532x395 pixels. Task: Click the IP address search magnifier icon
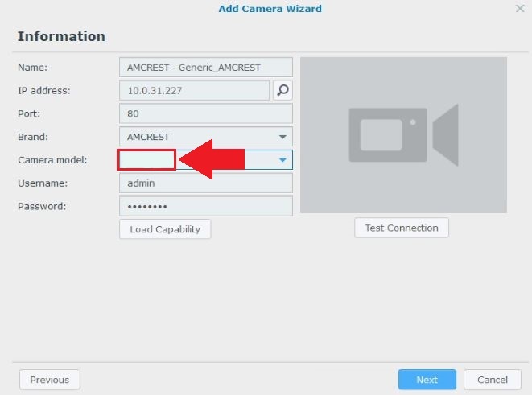[282, 90]
